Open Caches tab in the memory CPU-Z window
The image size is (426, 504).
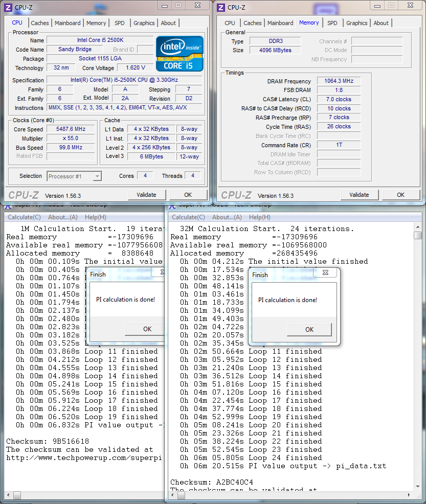(x=253, y=23)
